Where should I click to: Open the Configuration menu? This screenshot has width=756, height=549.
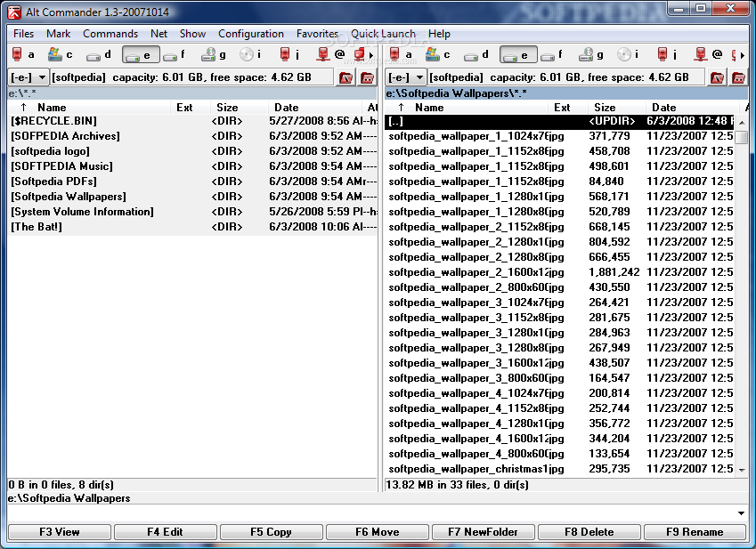tap(251, 34)
